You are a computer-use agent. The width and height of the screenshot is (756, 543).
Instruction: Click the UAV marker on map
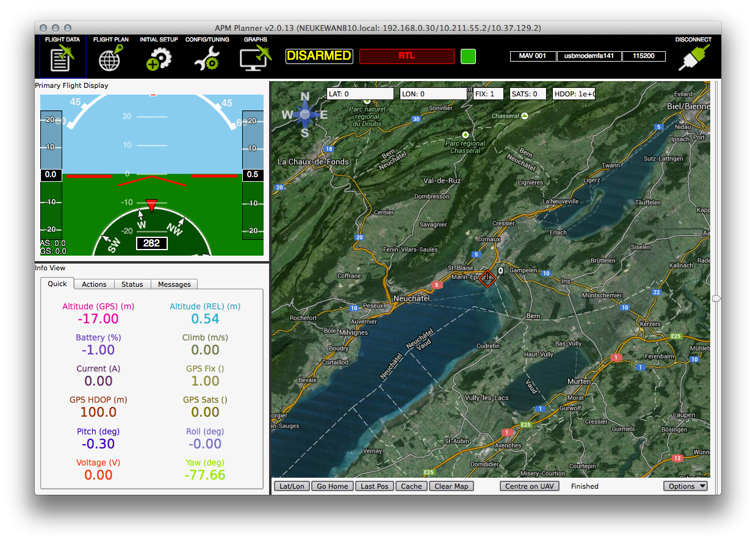487,278
